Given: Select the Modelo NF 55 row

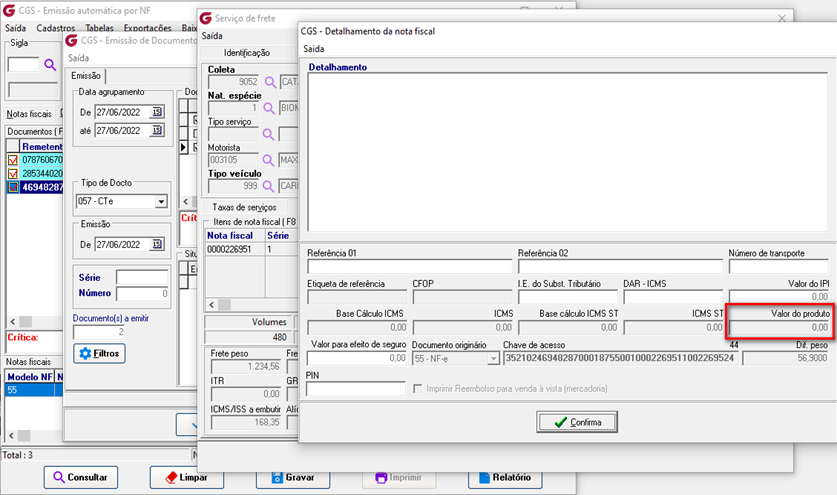Looking at the screenshot, I should tap(34, 390).
